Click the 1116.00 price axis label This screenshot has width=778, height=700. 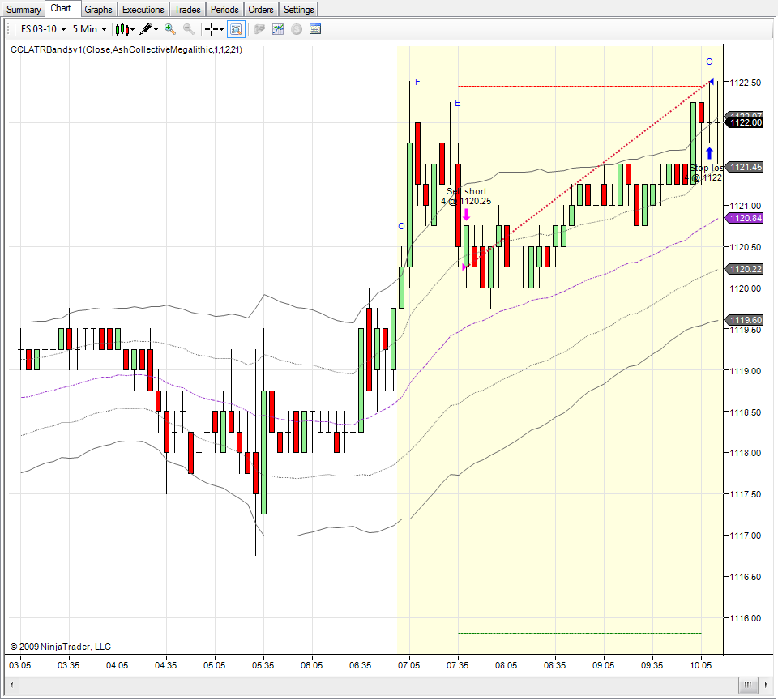coord(746,618)
